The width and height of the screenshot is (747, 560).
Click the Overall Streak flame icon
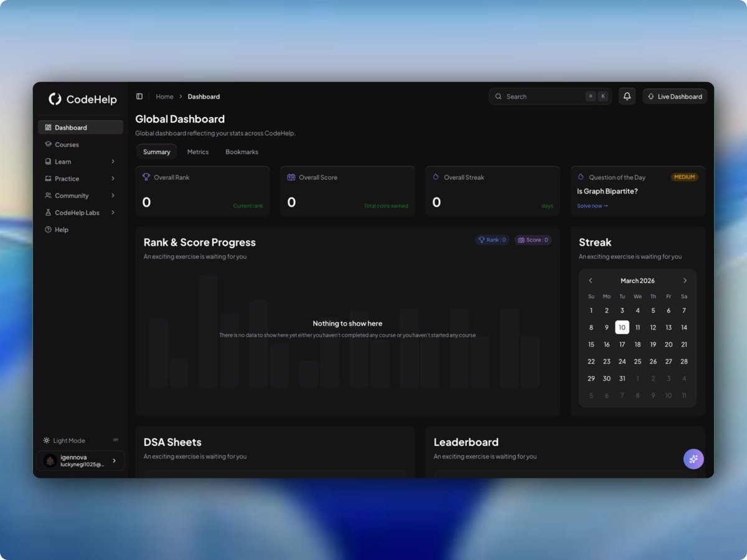click(x=436, y=177)
